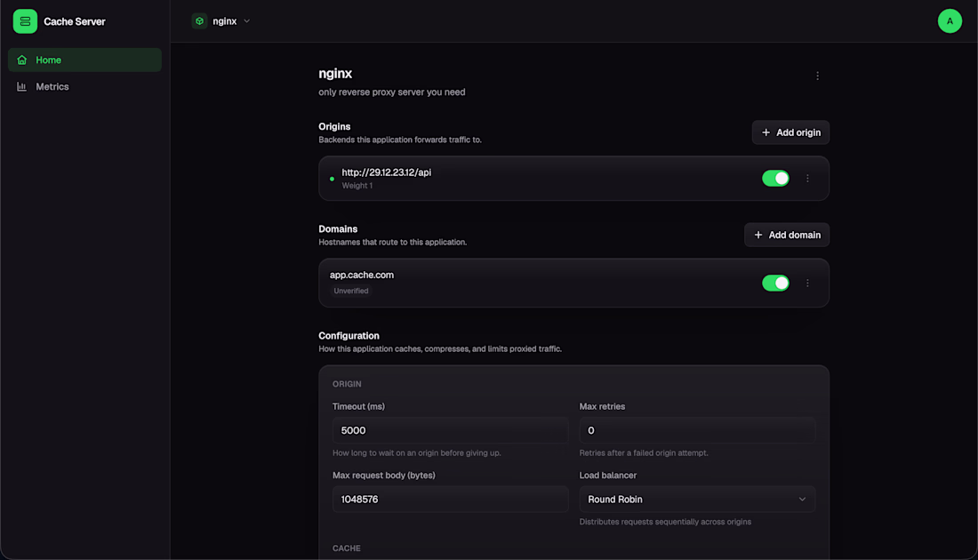Click the Max retries input field
This screenshot has height=560, width=978.
pos(697,430)
